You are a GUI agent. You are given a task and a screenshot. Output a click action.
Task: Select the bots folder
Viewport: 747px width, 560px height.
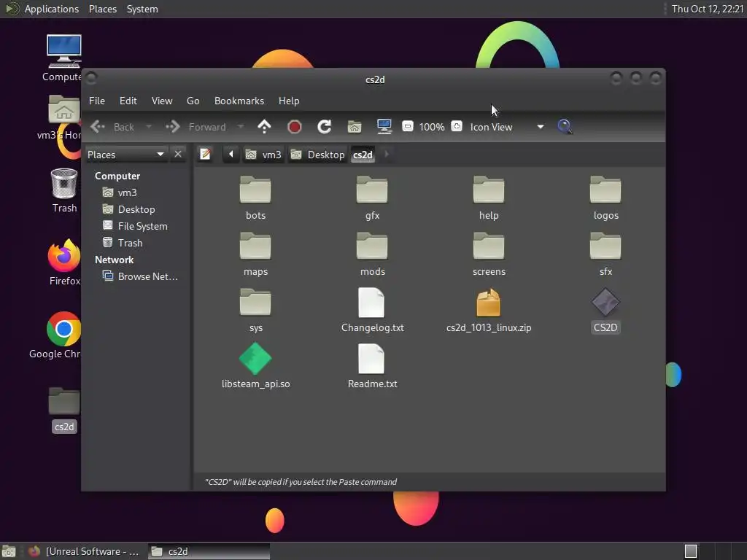tap(255, 198)
